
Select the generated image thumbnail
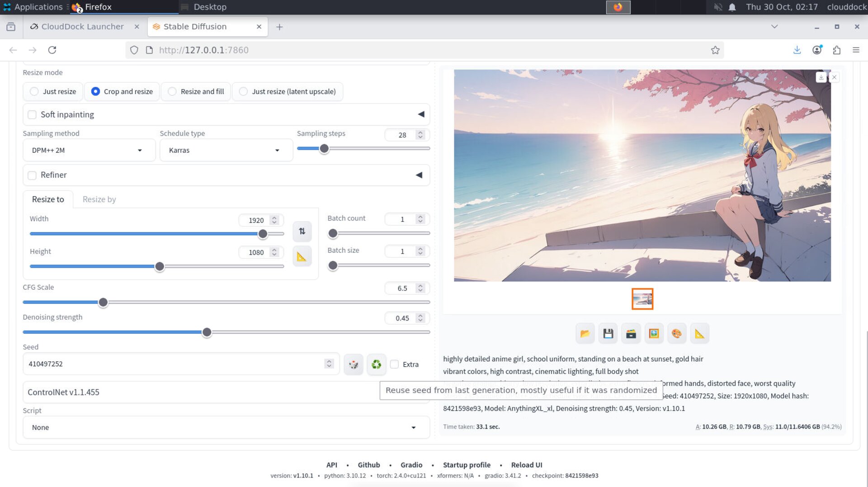pos(642,299)
